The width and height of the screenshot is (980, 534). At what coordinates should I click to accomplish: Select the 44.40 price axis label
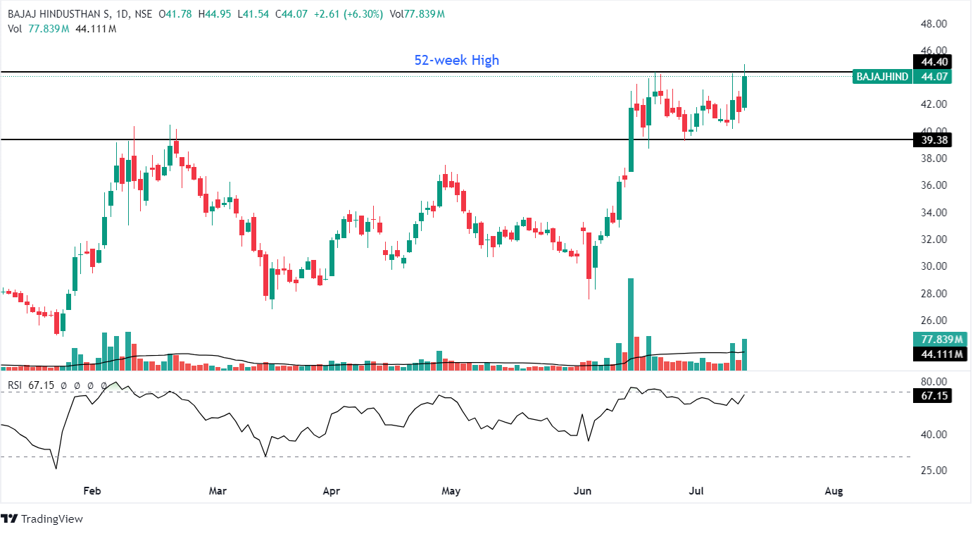tap(931, 61)
